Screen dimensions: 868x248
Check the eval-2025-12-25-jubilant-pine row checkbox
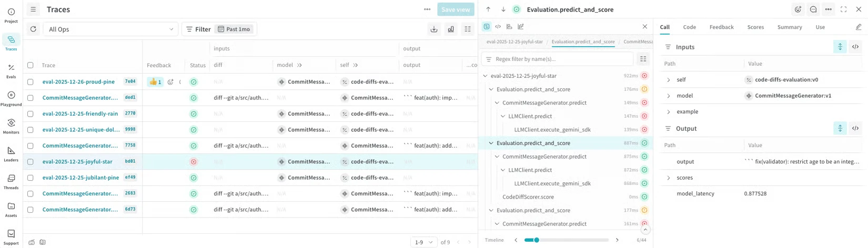click(x=30, y=178)
